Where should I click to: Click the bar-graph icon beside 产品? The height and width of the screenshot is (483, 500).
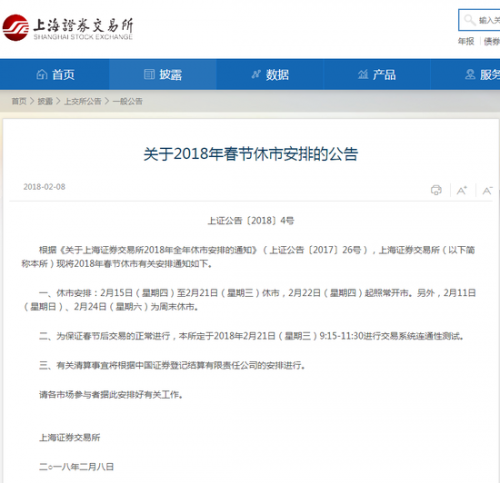[x=363, y=74]
